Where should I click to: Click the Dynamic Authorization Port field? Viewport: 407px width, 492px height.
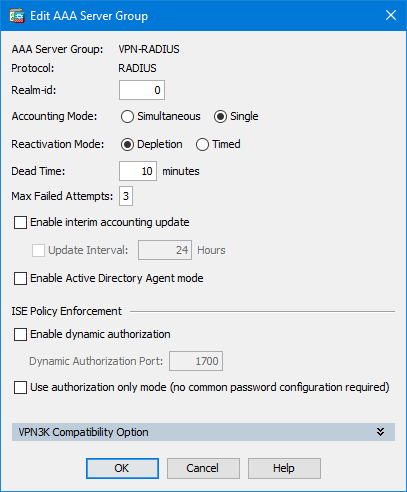coord(196,361)
